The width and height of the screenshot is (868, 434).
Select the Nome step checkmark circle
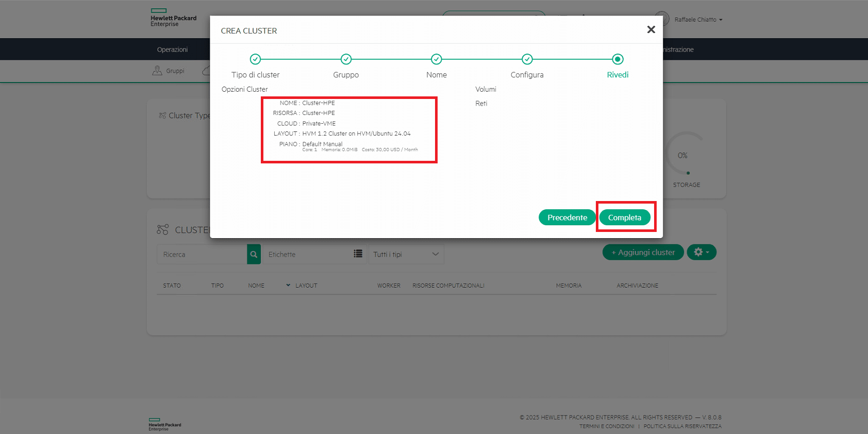[437, 59]
